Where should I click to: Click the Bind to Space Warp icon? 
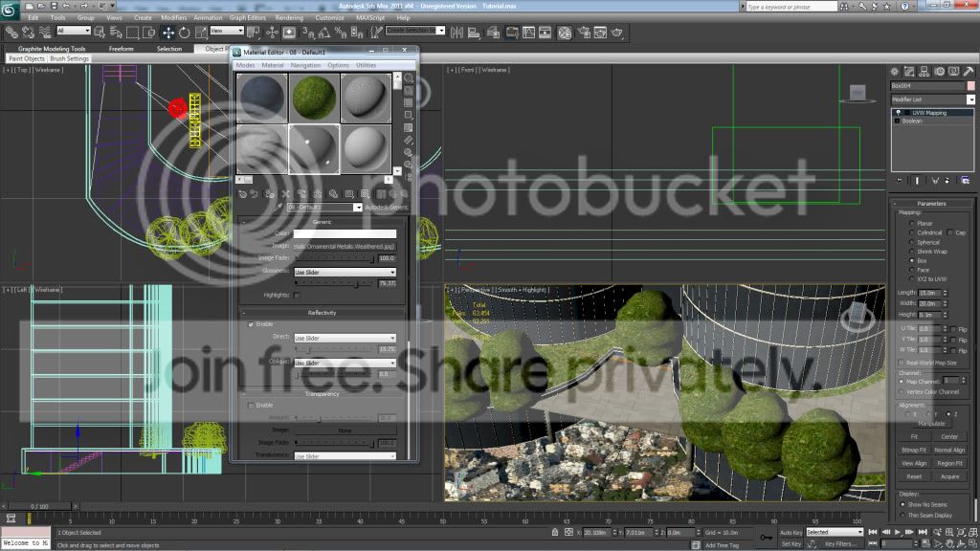coord(45,32)
